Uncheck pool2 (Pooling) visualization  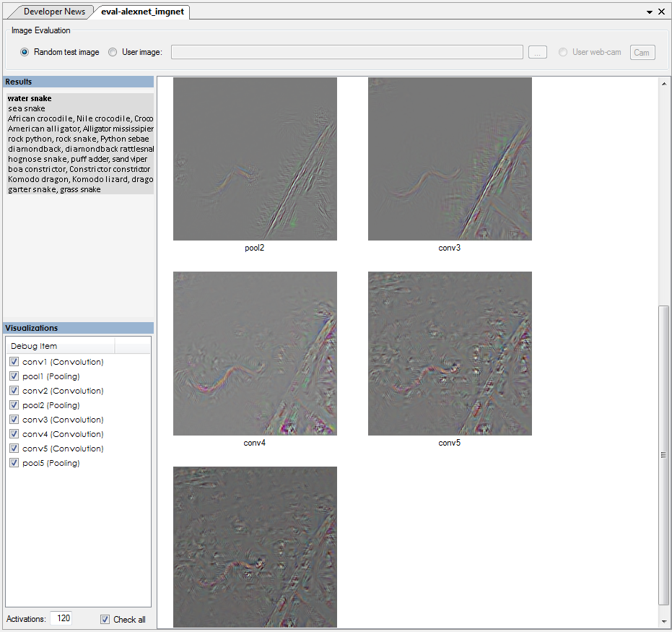pos(14,405)
